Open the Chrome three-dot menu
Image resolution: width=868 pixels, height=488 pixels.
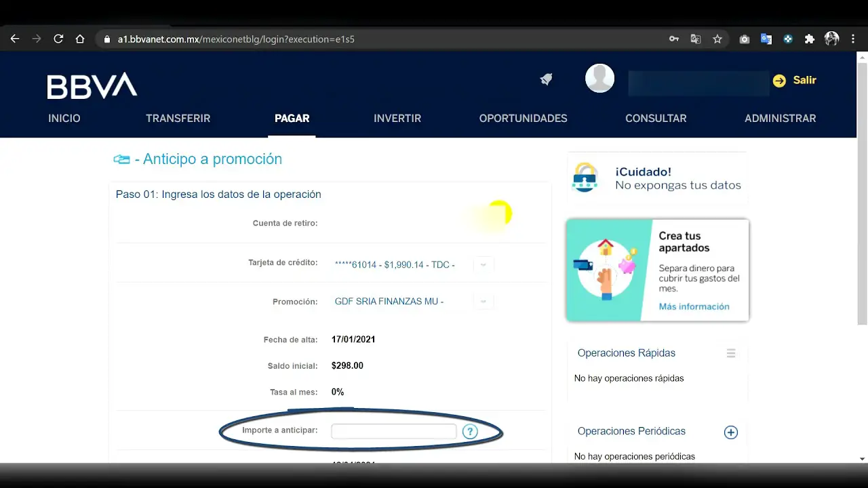(x=853, y=39)
